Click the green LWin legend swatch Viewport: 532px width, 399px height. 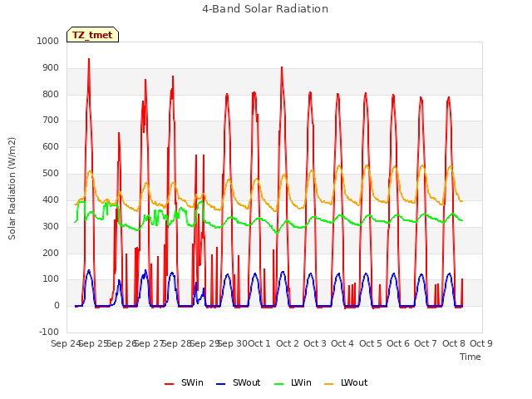coord(278,384)
